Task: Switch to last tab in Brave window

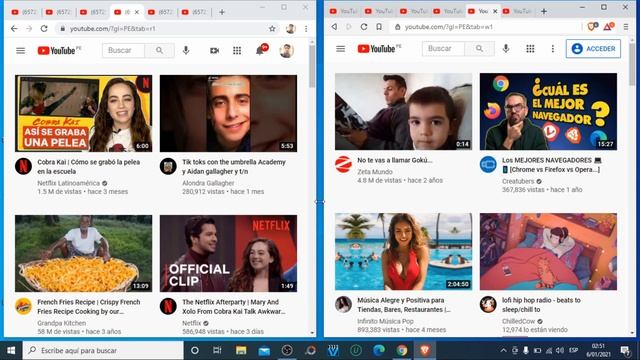Action: click(x=517, y=11)
